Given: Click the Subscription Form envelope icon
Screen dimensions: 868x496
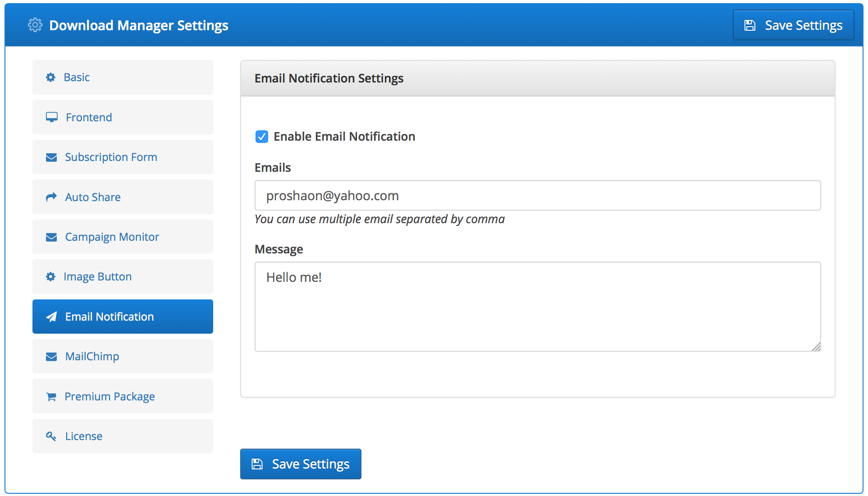Looking at the screenshot, I should point(51,157).
